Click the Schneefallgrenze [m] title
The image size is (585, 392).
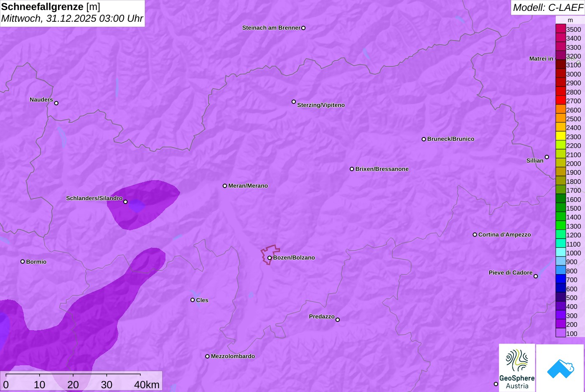point(51,7)
